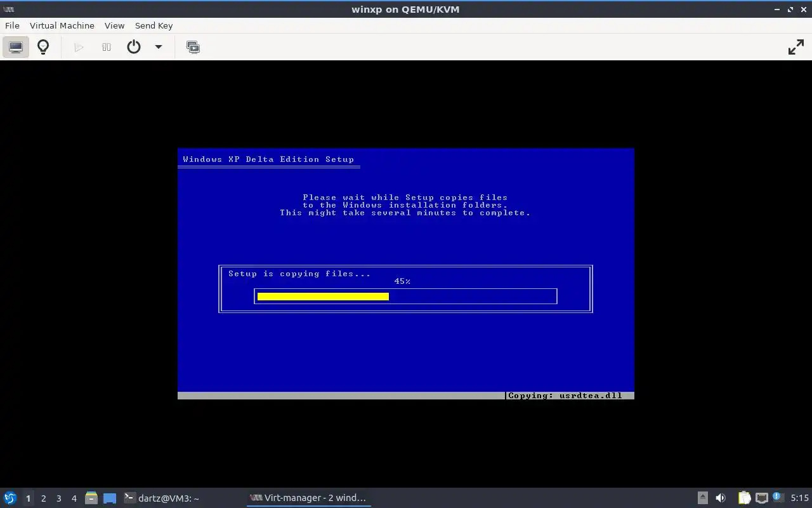Image resolution: width=812 pixels, height=508 pixels.
Task: Open the View menu
Action: 114,25
